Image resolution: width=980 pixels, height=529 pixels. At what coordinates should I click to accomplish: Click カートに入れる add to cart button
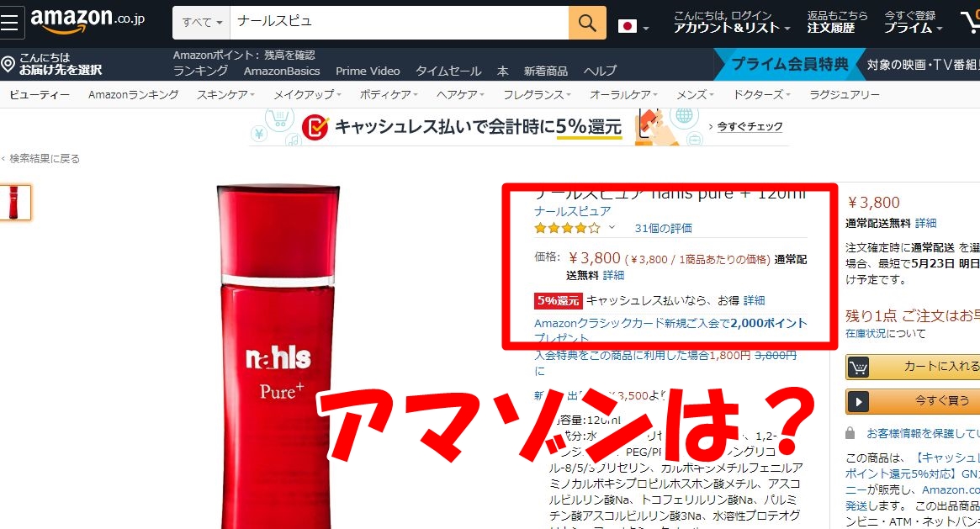[x=913, y=368]
